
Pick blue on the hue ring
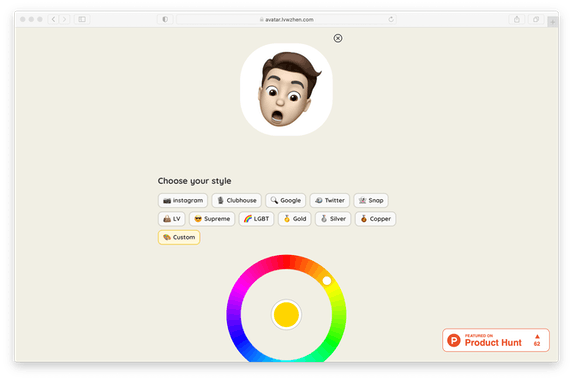(x=240, y=339)
